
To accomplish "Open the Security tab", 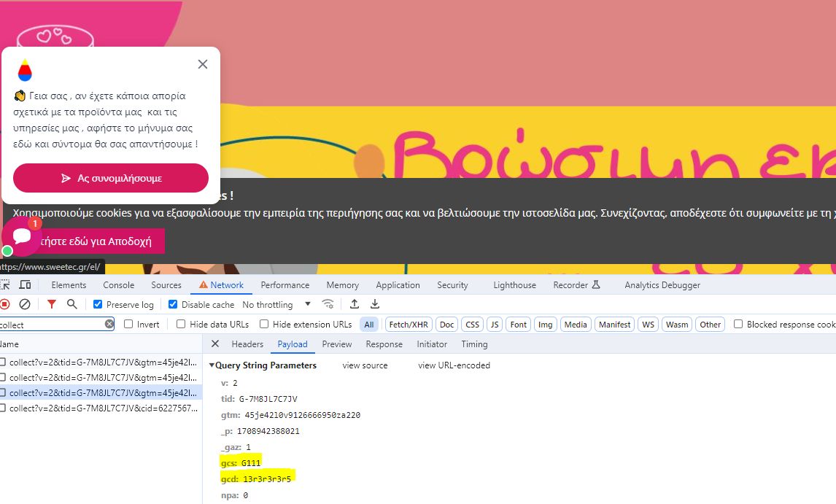I will point(452,284).
